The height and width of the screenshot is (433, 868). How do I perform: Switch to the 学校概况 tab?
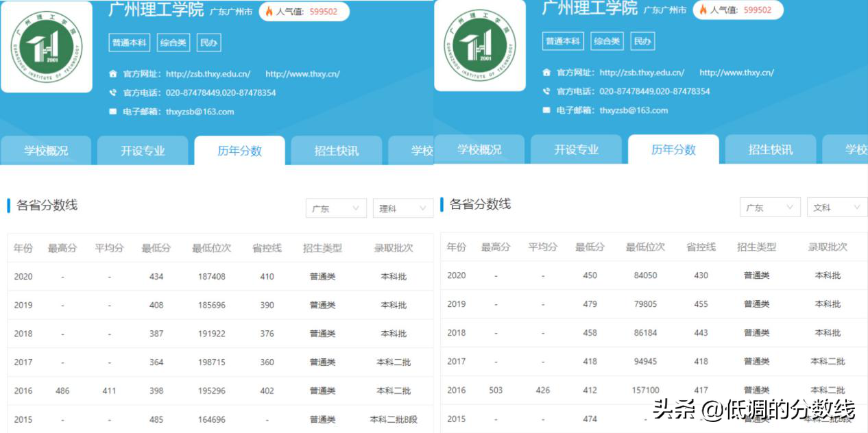coord(46,150)
